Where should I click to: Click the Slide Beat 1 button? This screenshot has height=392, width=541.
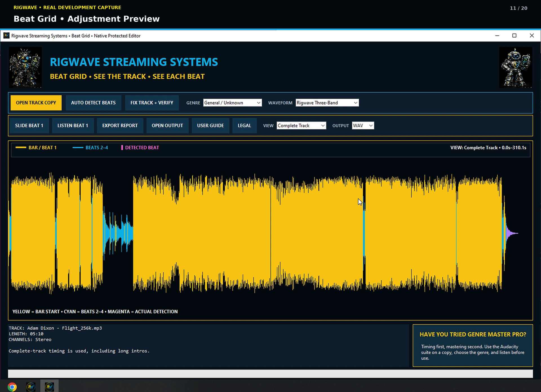(x=29, y=126)
